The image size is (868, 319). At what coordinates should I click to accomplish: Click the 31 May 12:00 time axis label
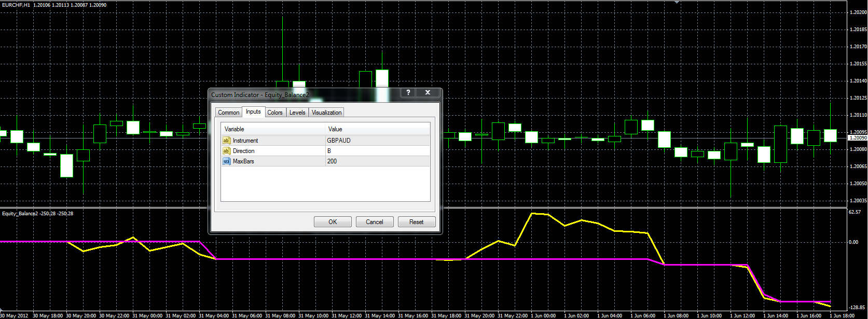coord(346,316)
